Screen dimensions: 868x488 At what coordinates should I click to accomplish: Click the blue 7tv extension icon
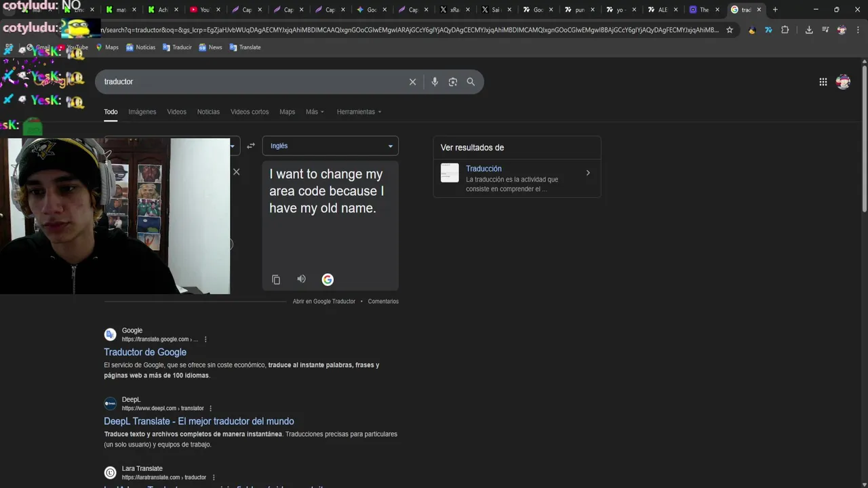(x=768, y=30)
